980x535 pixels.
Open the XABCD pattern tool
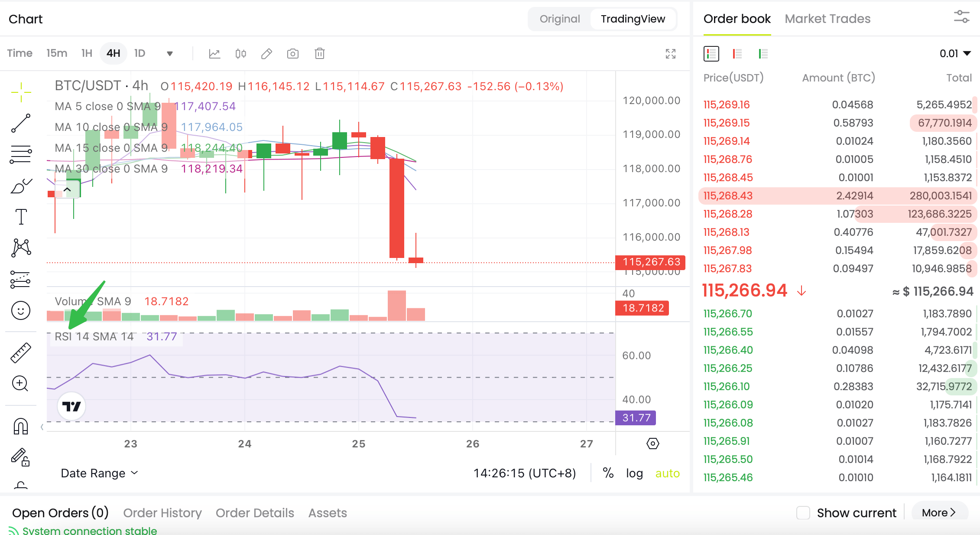point(21,248)
